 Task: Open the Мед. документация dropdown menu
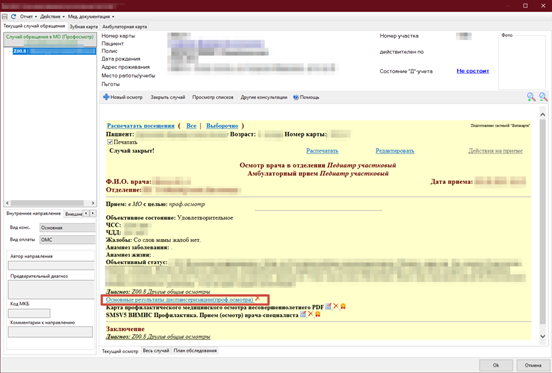91,17
